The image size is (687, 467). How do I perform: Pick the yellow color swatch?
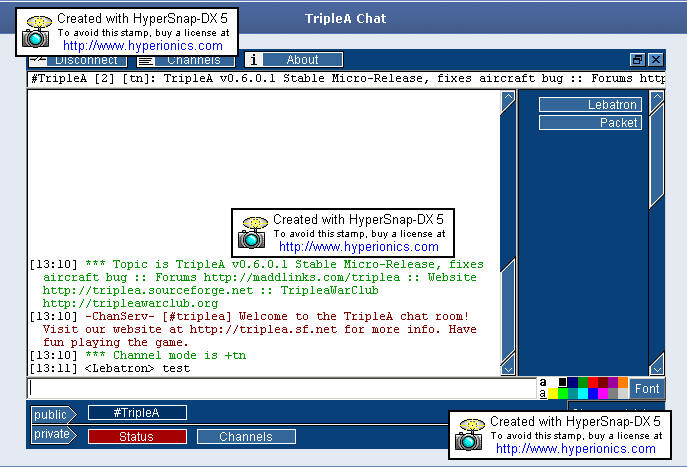553,393
